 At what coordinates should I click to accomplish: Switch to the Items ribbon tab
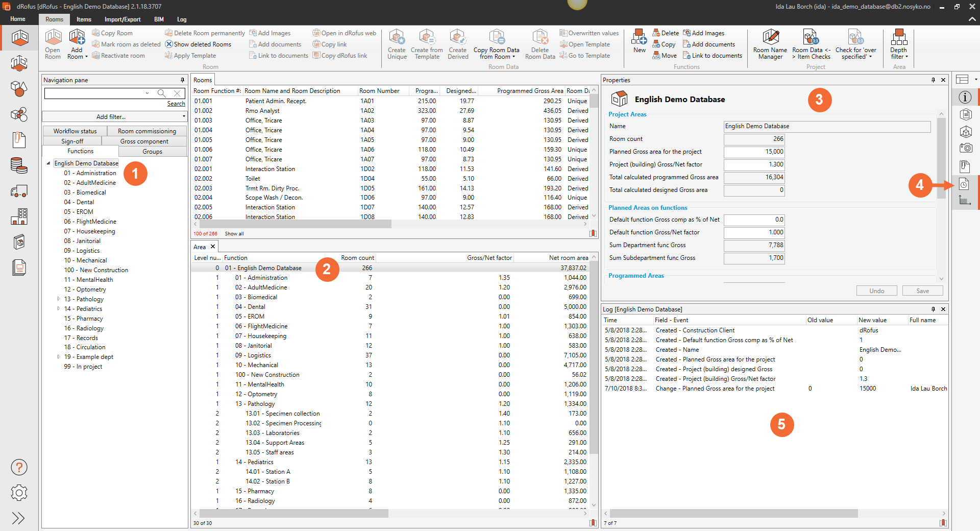point(84,19)
